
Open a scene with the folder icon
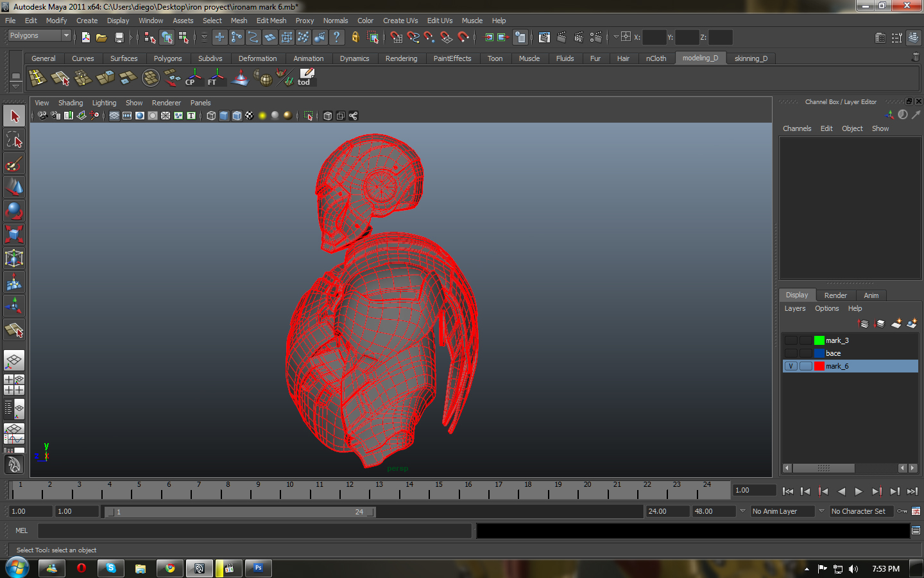pos(101,37)
